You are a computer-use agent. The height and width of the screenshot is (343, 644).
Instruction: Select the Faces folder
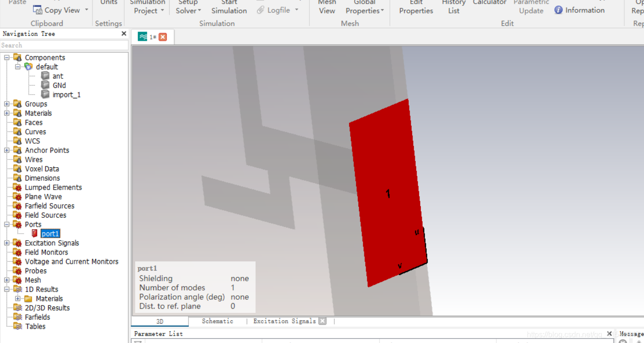coord(34,122)
